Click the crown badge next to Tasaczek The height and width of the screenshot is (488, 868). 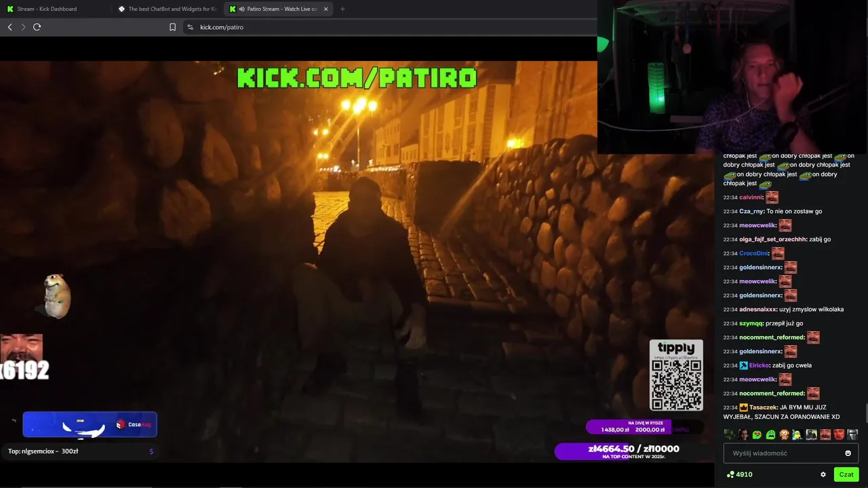point(743,407)
